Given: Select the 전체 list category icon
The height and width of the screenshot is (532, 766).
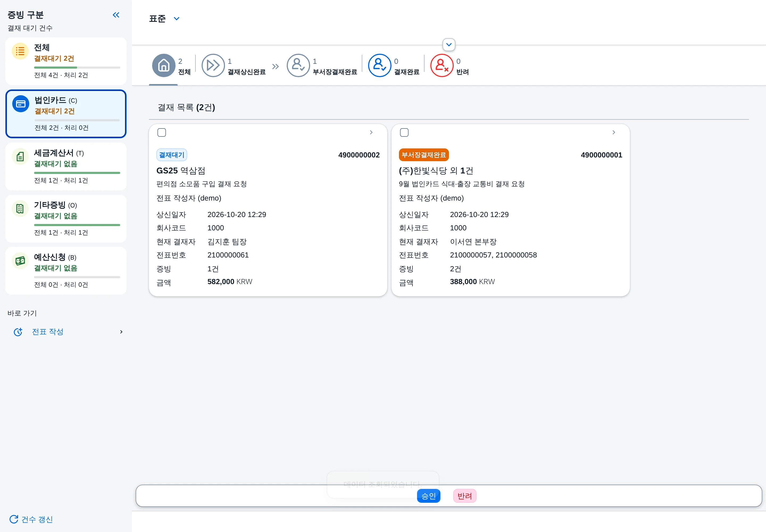Looking at the screenshot, I should pyautogui.click(x=20, y=51).
